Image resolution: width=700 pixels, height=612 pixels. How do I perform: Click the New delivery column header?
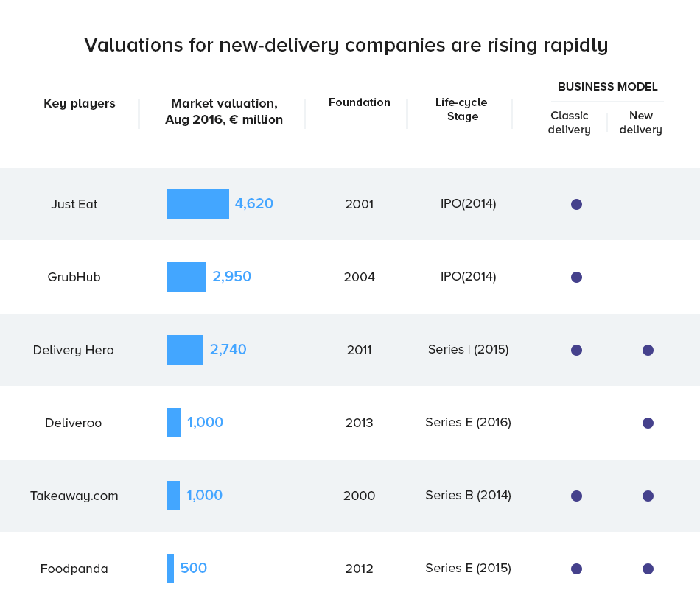[640, 122]
